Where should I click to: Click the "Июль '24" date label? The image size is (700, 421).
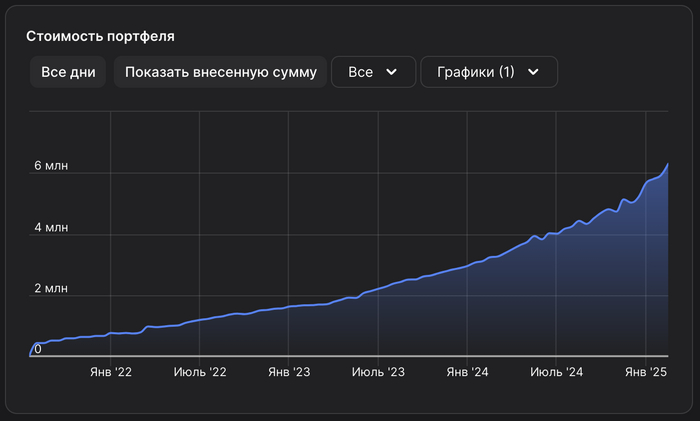pyautogui.click(x=556, y=373)
